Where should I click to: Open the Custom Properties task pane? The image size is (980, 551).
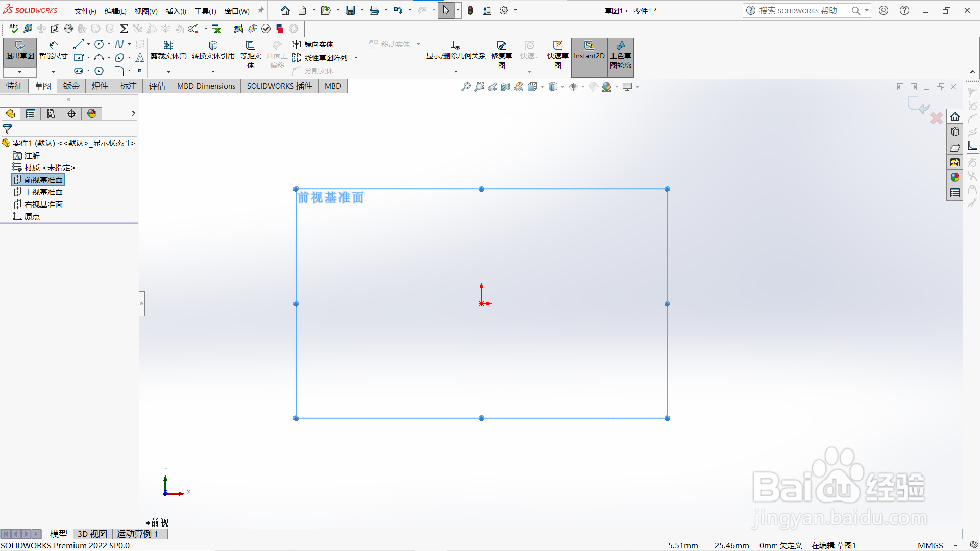click(955, 193)
